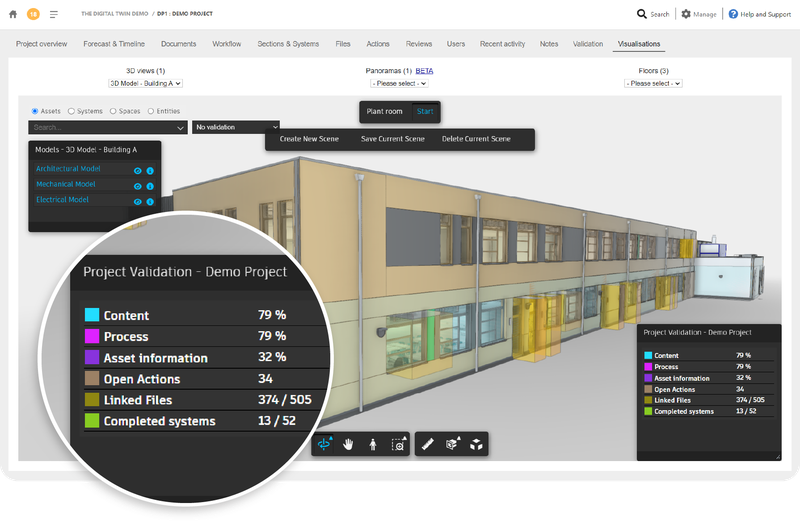Activate the First Person walk tool
This screenshot has height=524, width=800.
[373, 444]
